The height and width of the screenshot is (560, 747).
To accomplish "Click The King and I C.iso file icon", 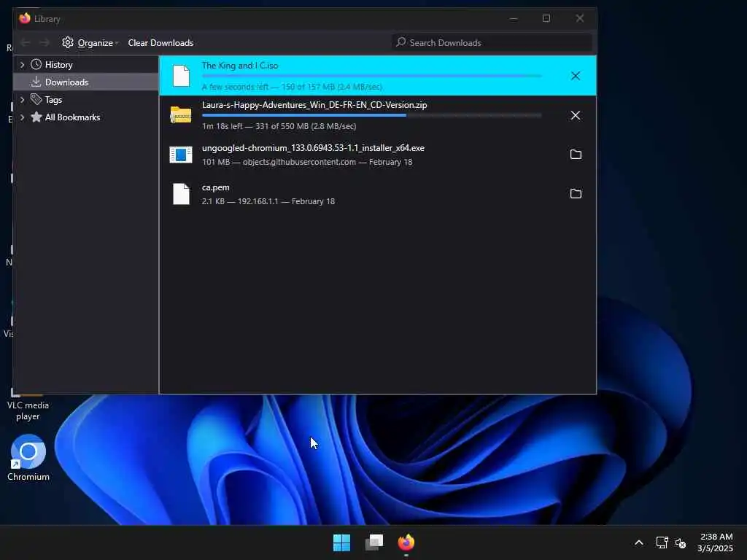I will 181,76.
